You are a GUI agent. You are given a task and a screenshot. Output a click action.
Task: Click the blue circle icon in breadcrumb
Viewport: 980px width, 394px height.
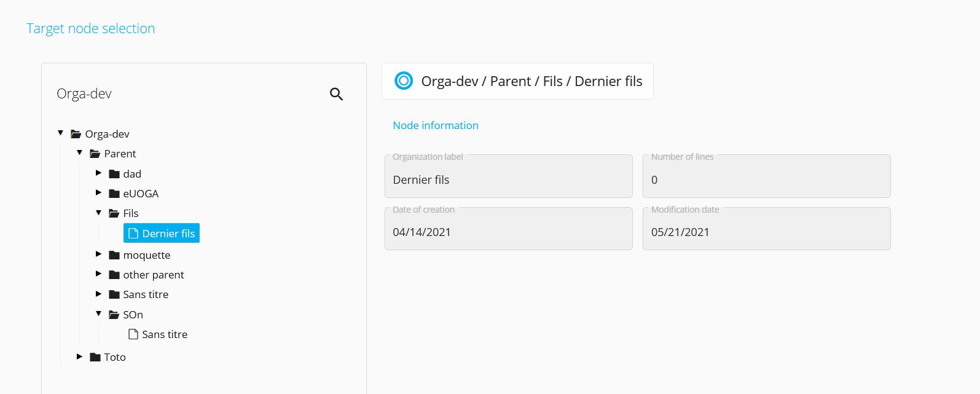click(x=404, y=81)
